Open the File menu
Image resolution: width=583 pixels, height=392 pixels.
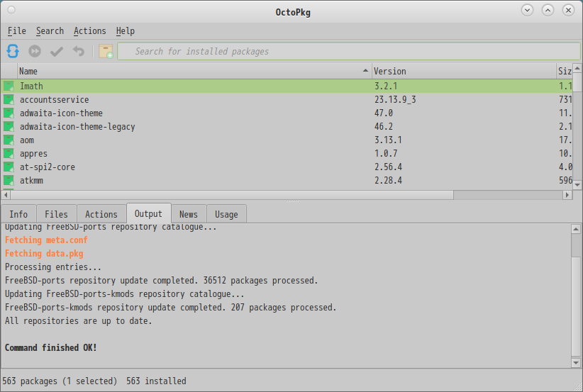tap(17, 31)
